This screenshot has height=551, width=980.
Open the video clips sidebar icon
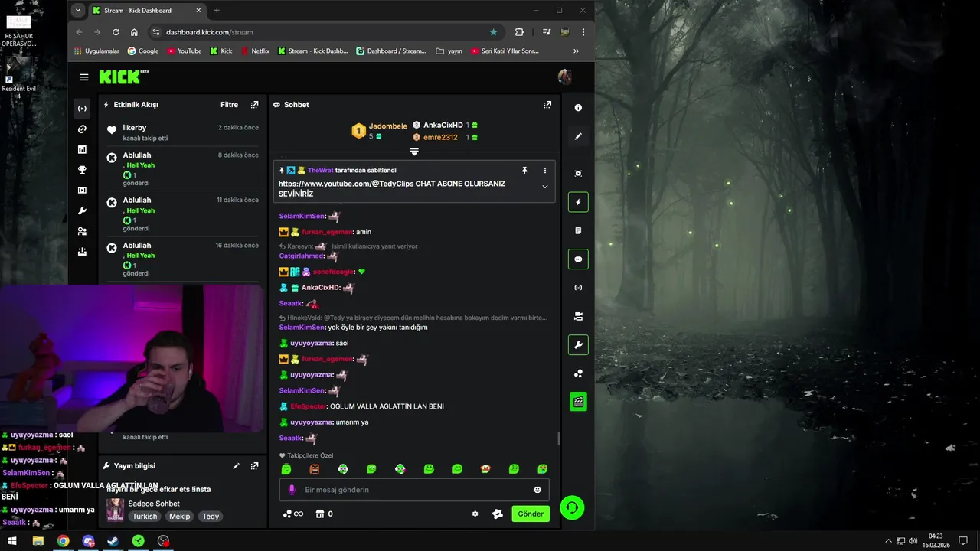(83, 190)
